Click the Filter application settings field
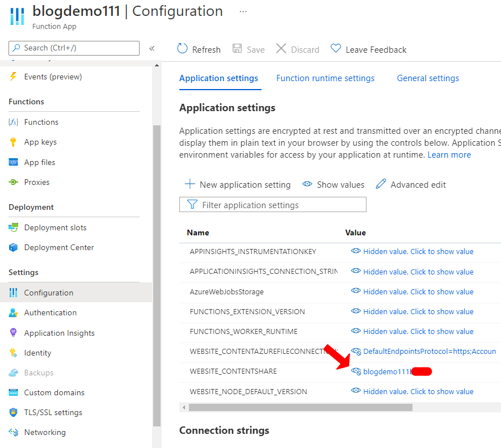The image size is (501, 448). click(x=272, y=204)
